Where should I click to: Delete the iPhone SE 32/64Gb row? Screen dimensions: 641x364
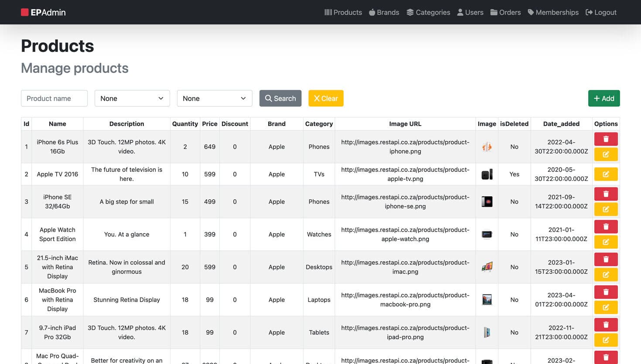(x=606, y=194)
